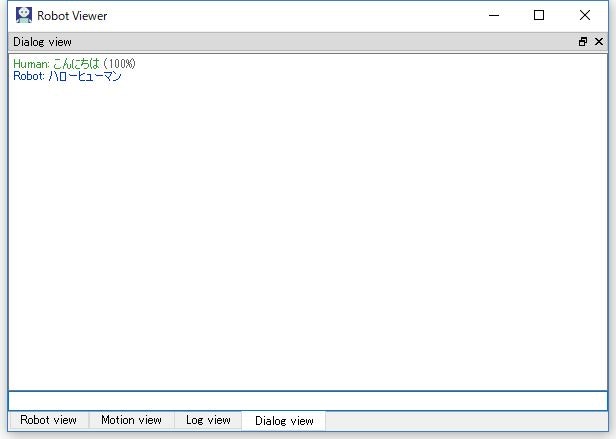Focus the dialog text input field
This screenshot has height=439, width=616.
[308, 401]
